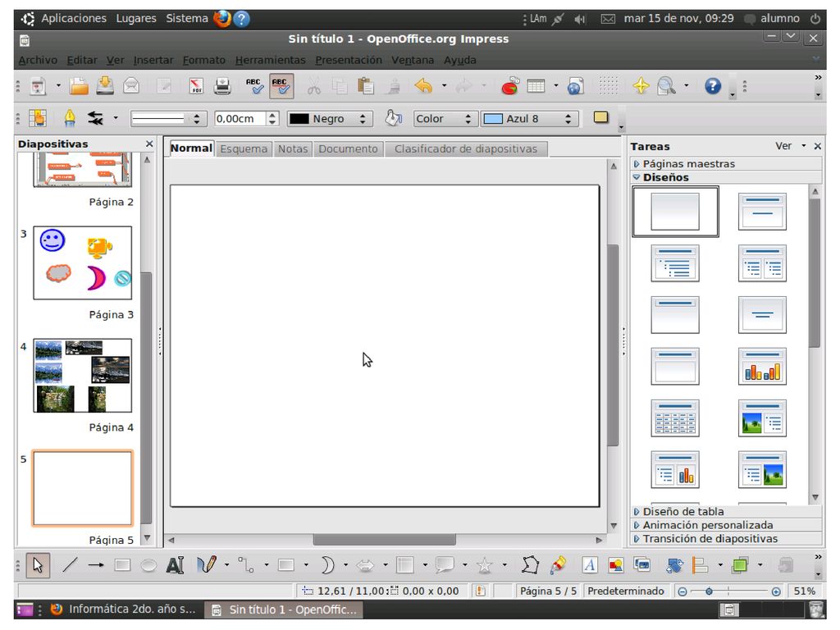Image resolution: width=840 pixels, height=630 pixels.
Task: Select the Página 4 slide thumbnail
Action: pyautogui.click(x=83, y=375)
